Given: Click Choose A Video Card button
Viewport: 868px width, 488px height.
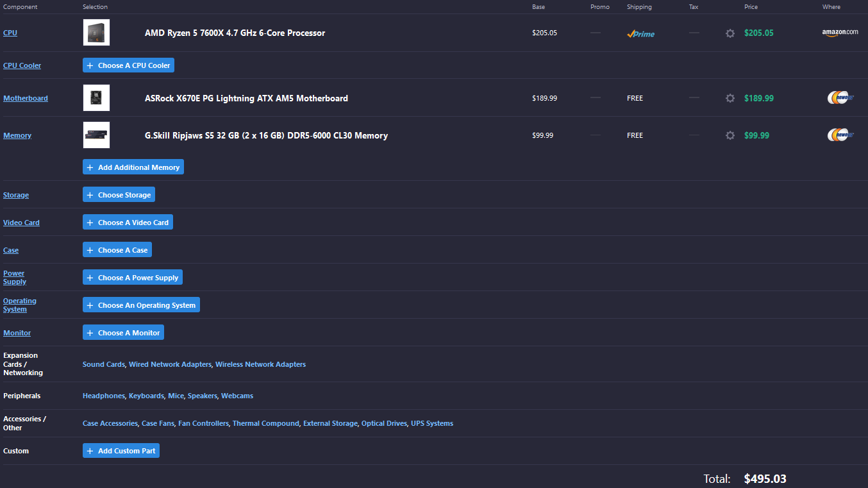Looking at the screenshot, I should 128,222.
